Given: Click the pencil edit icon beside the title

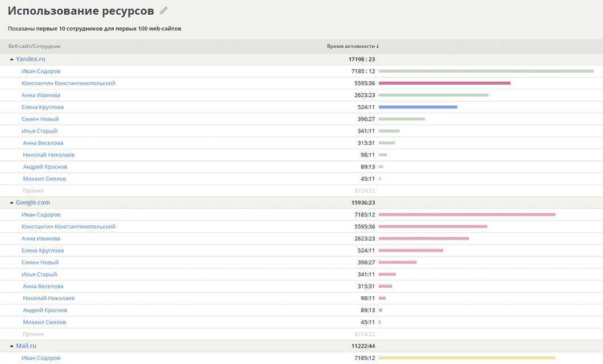Looking at the screenshot, I should [x=164, y=11].
